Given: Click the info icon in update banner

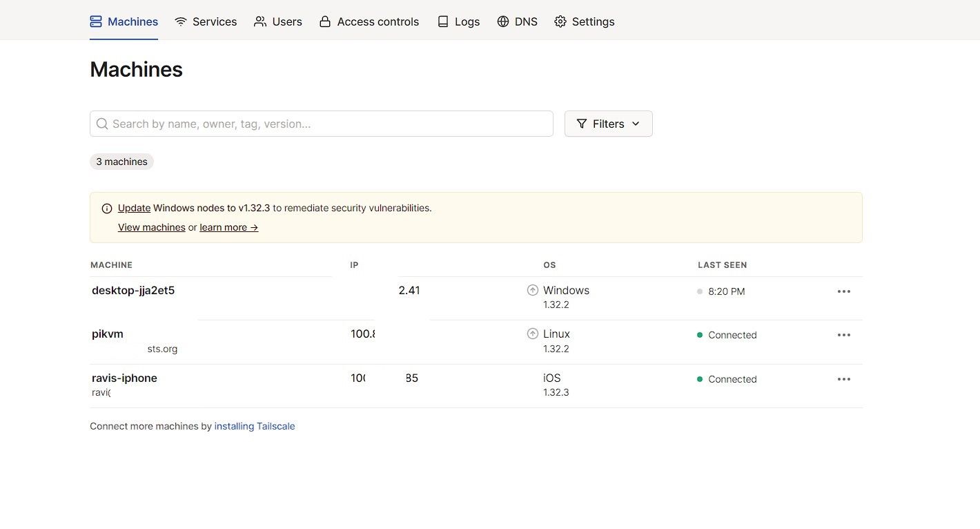Looking at the screenshot, I should (x=107, y=208).
